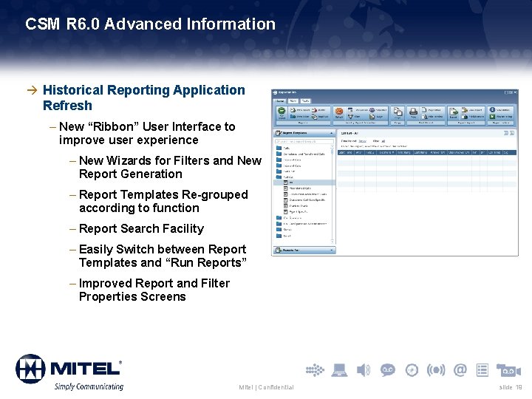This screenshot has height=399, width=532.
Task: Click the left of two report title bar icons
Action: click(506, 133)
